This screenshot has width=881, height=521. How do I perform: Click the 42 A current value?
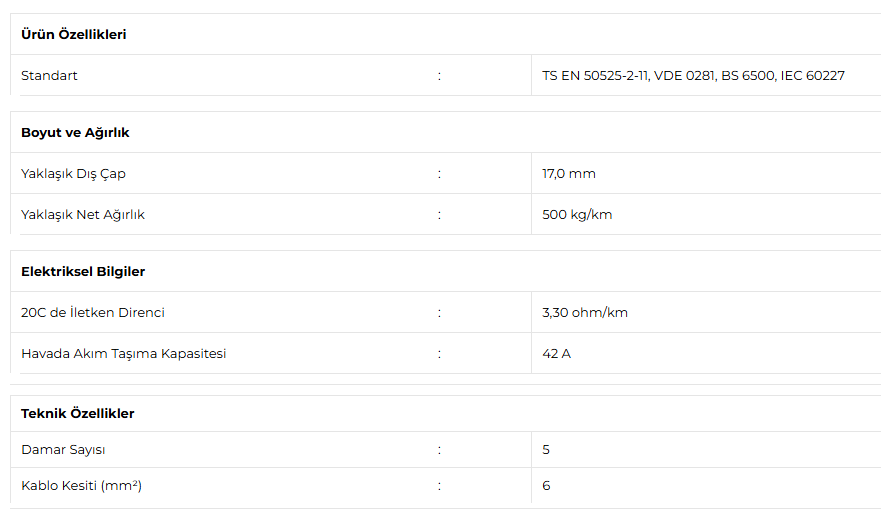556,354
